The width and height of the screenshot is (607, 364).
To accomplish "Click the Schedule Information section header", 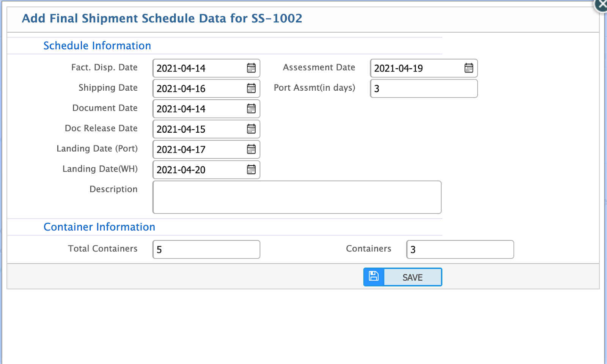I will (x=97, y=45).
